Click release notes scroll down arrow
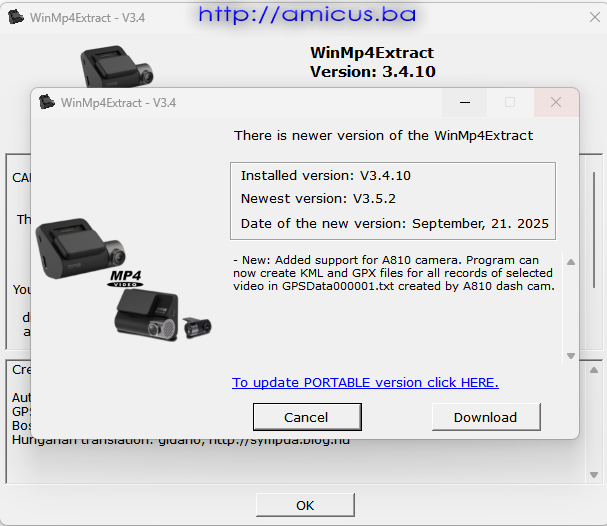607x526 pixels. 571,356
